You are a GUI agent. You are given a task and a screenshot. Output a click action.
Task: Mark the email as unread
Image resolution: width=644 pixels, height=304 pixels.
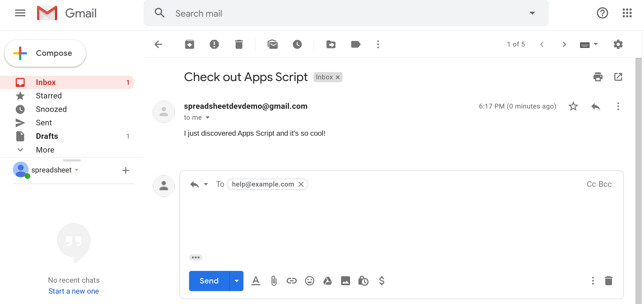(273, 44)
